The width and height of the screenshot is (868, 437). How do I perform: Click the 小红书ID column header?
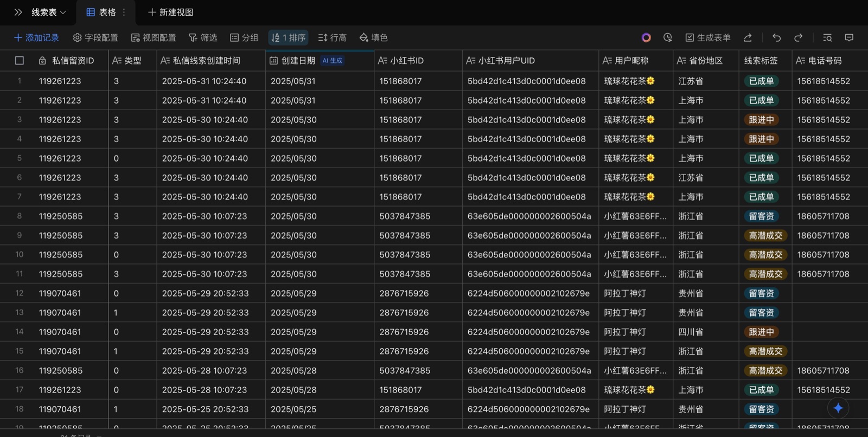(x=418, y=61)
